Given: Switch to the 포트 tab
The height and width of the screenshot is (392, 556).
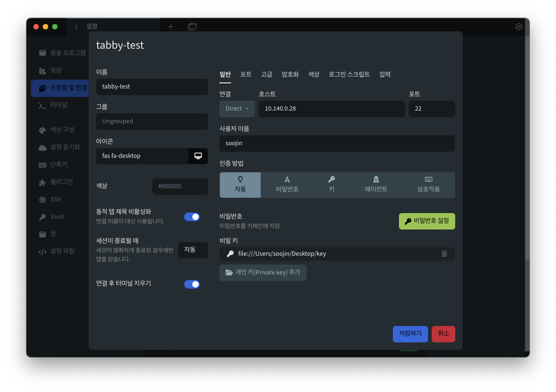Looking at the screenshot, I should click(246, 74).
